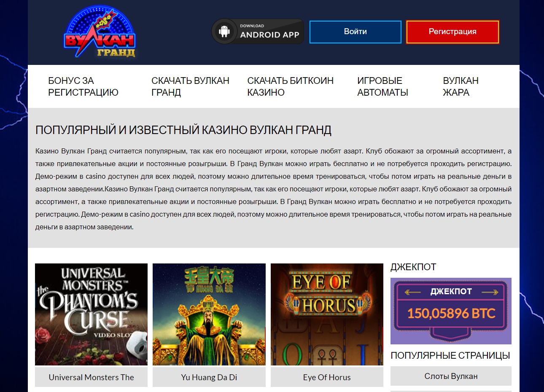
Task: Click the jackpot banner showing 150,05896 BTC
Action: tap(451, 311)
